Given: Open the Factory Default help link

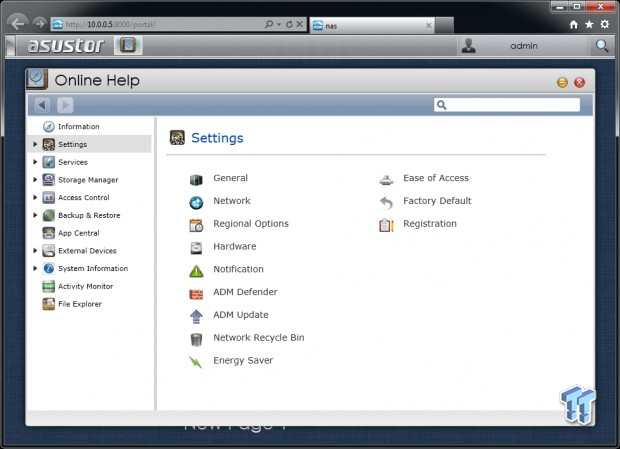Looking at the screenshot, I should click(x=437, y=201).
